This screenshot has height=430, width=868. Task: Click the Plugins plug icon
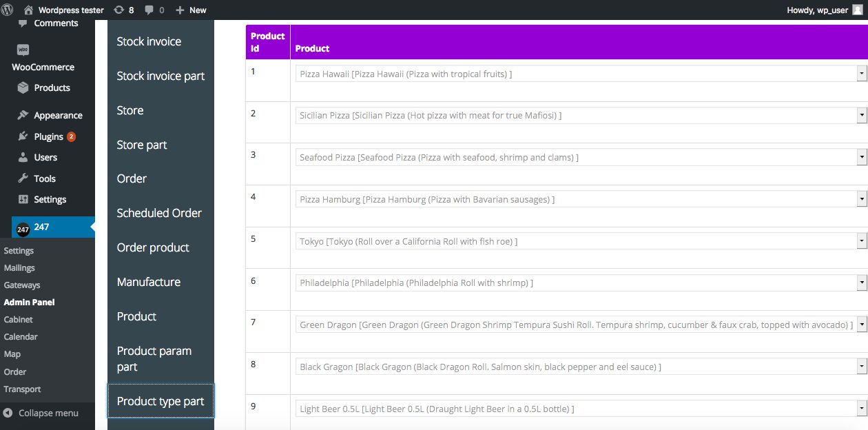23,136
